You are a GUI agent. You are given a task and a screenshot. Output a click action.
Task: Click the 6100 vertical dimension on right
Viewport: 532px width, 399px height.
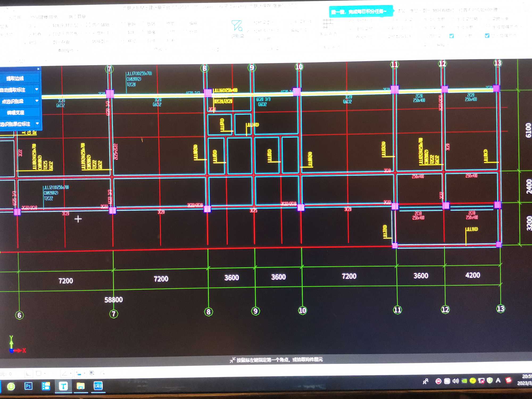528,130
